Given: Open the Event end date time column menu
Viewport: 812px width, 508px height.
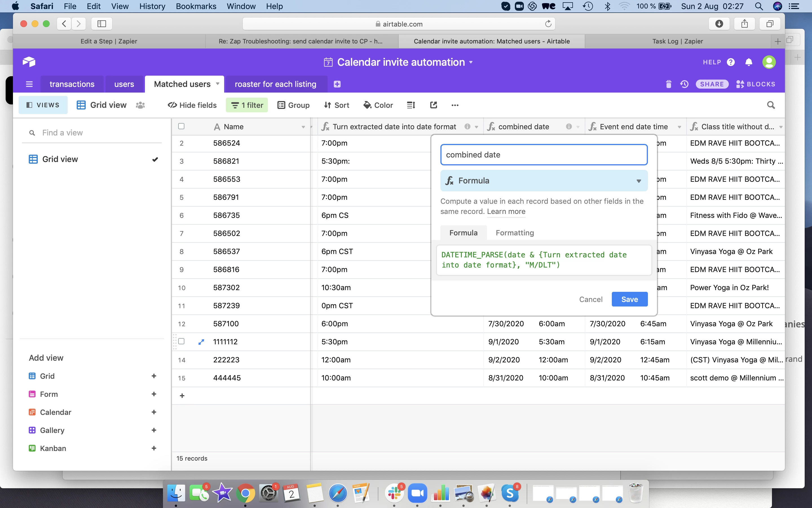Looking at the screenshot, I should tap(679, 127).
